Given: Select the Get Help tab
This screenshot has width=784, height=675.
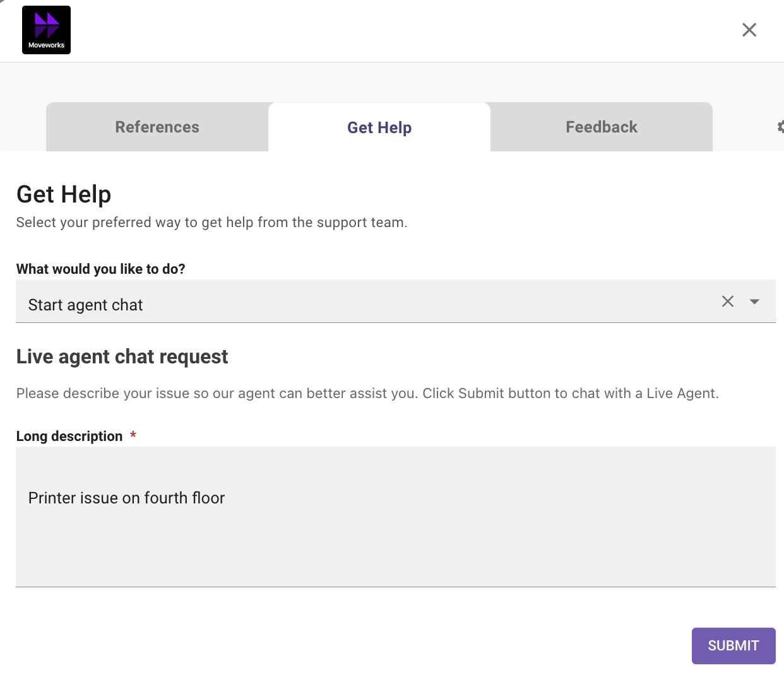Looking at the screenshot, I should 379,127.
